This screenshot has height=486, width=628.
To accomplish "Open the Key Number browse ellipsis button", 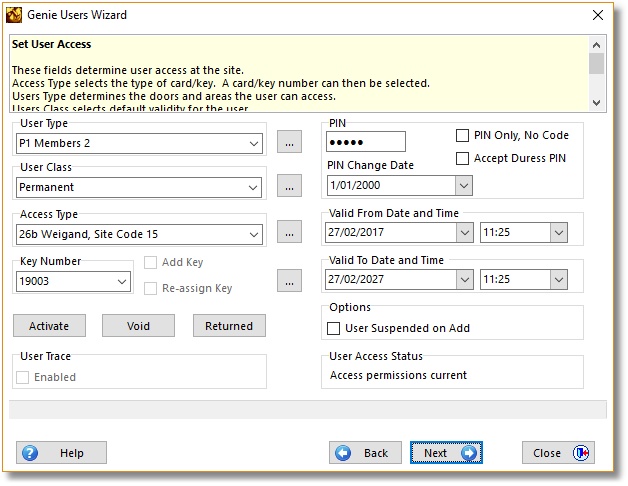I will [x=289, y=281].
